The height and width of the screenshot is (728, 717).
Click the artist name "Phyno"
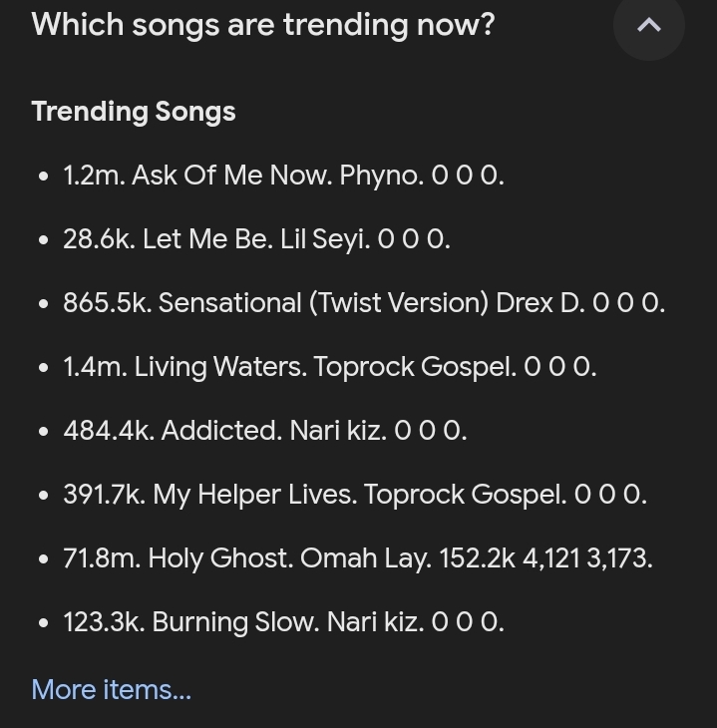click(x=380, y=176)
